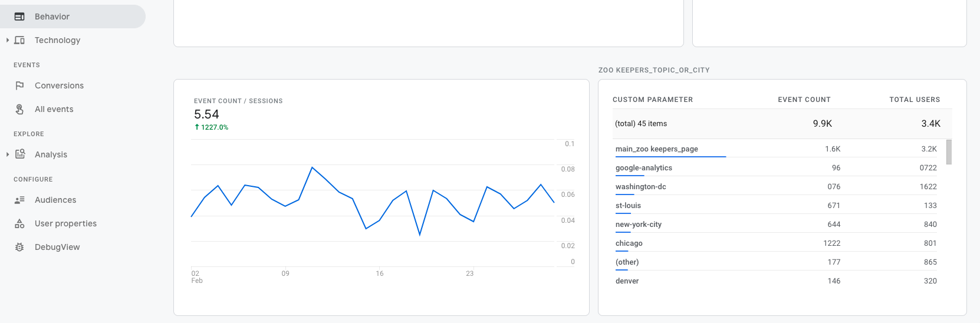The width and height of the screenshot is (980, 323).
Task: Select the chicago parameter row
Action: click(x=778, y=243)
